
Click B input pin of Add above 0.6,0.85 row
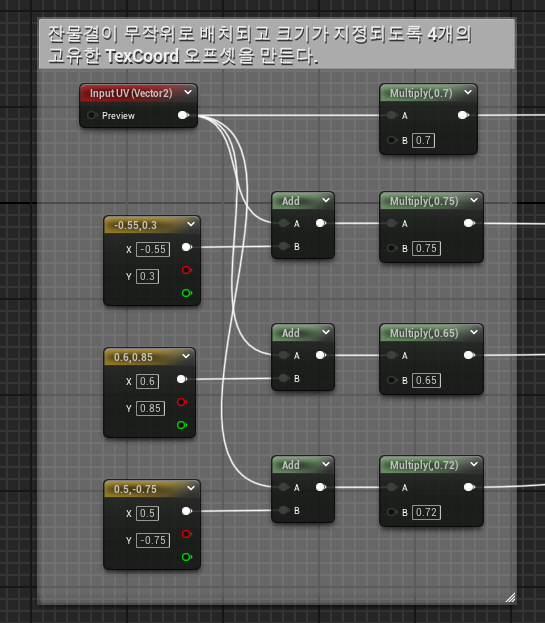coord(284,246)
